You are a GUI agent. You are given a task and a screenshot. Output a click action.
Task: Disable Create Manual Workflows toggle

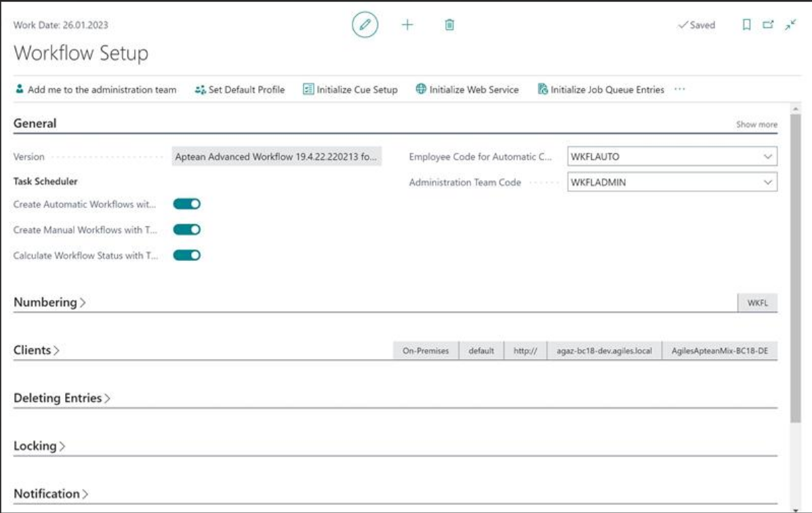tap(187, 230)
